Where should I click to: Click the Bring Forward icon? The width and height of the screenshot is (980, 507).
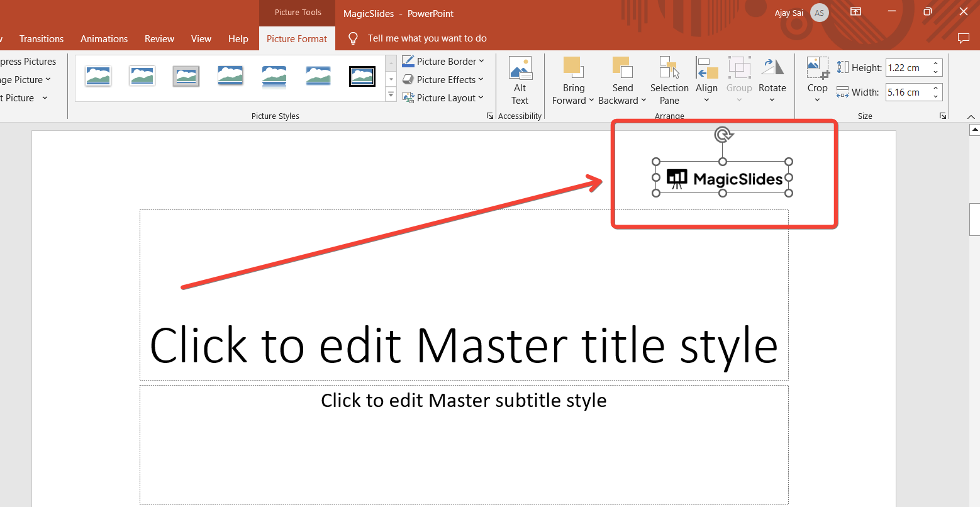[x=573, y=67]
